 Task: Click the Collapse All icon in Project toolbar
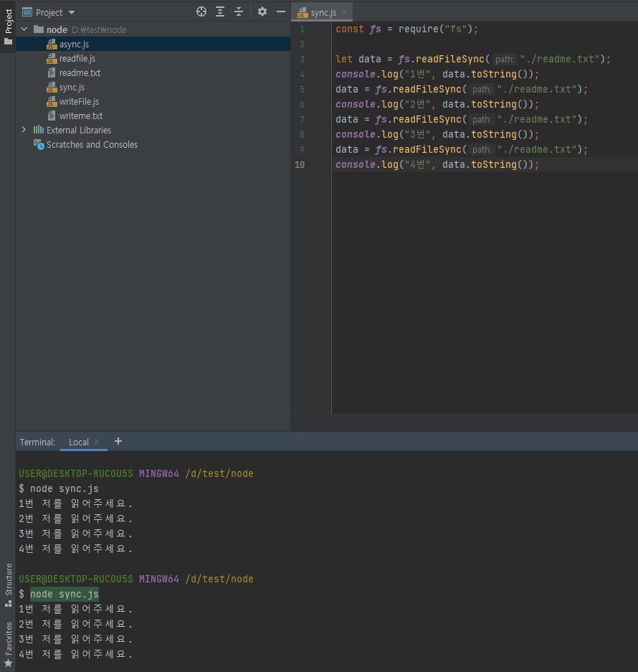239,12
